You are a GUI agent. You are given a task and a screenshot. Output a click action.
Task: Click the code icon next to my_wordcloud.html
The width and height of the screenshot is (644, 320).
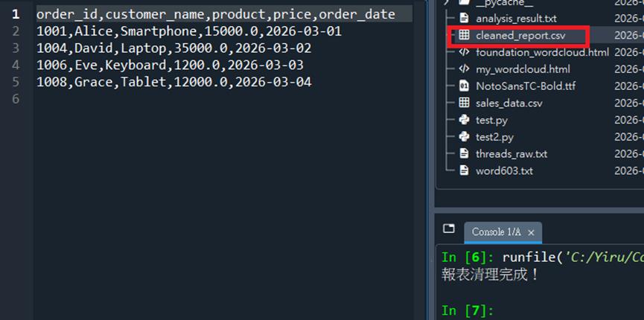point(464,69)
